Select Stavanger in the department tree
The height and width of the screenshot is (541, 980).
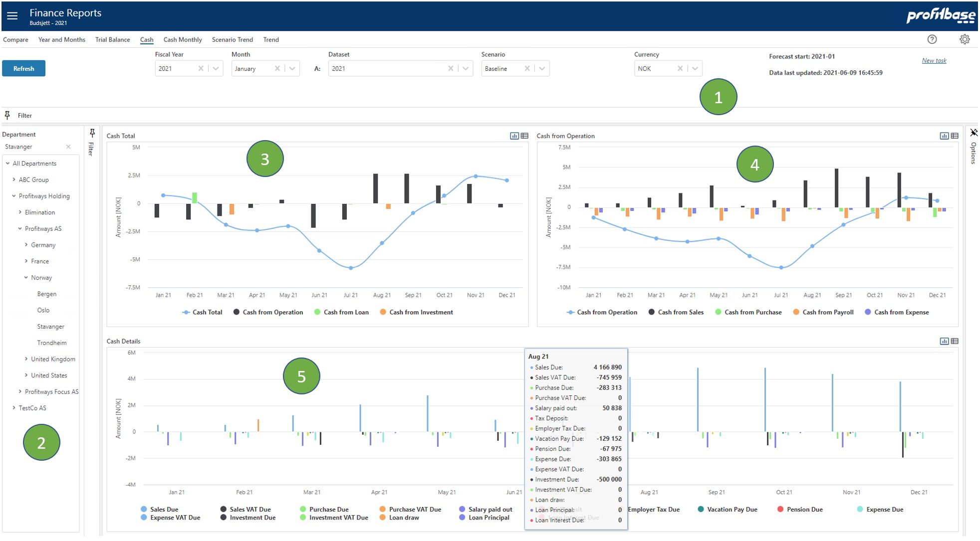click(51, 327)
